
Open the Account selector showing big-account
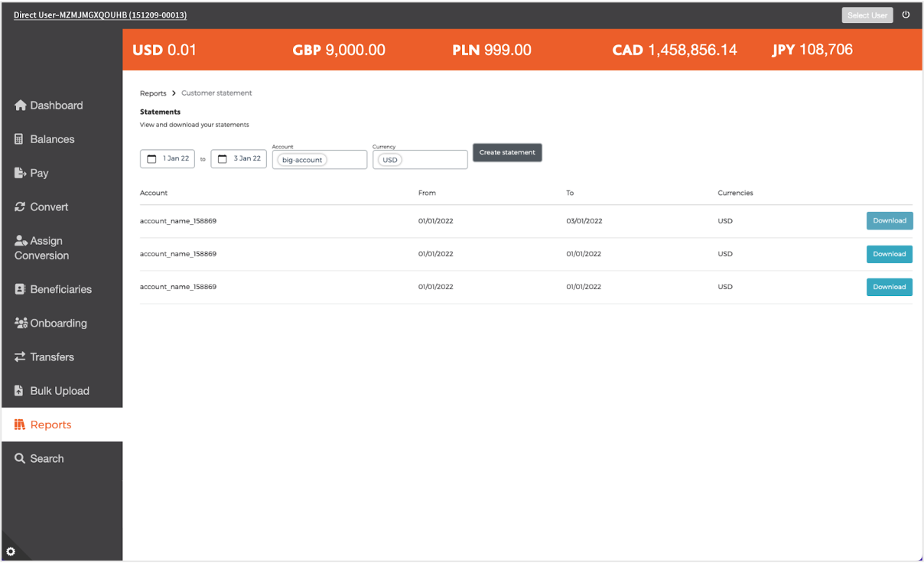click(x=320, y=160)
